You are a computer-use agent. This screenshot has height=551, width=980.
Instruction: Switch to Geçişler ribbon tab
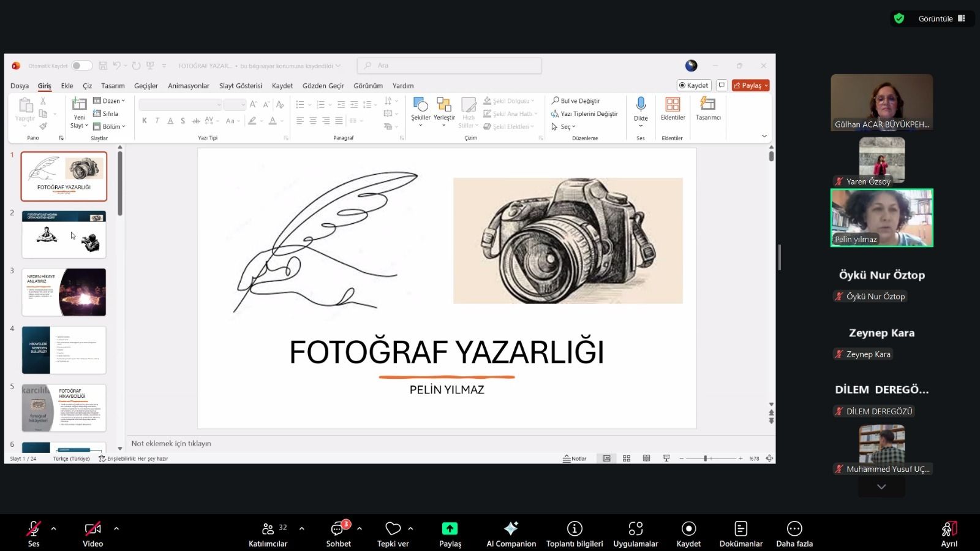tap(146, 86)
